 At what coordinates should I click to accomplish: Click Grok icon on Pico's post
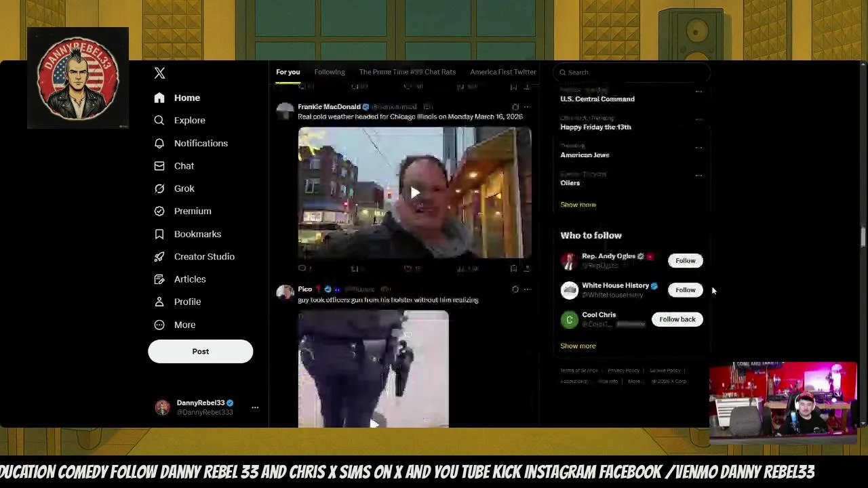tap(515, 289)
